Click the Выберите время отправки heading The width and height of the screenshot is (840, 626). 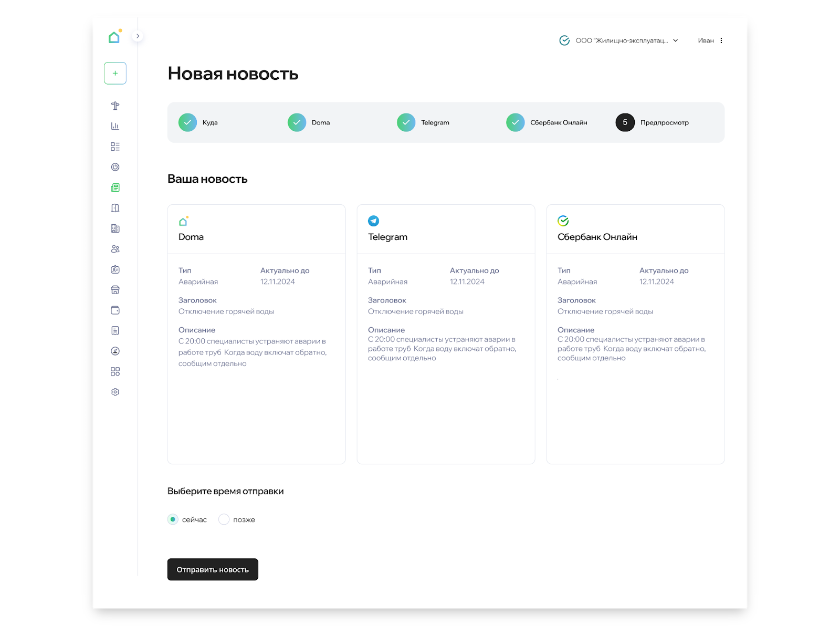(226, 491)
